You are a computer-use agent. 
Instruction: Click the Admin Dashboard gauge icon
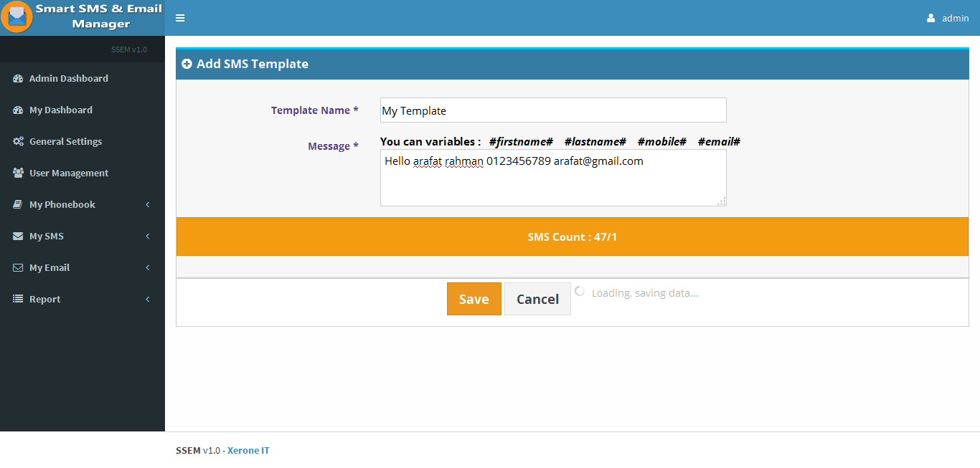pyautogui.click(x=19, y=78)
